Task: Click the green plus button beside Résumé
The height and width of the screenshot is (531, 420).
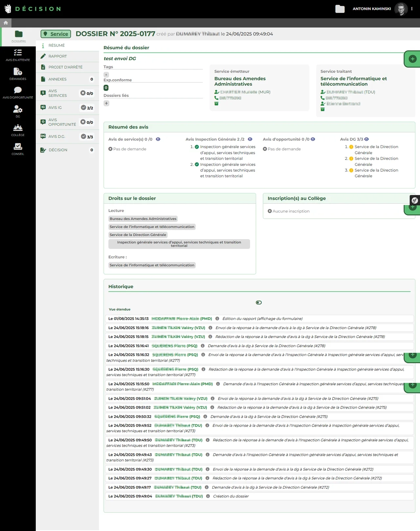Action: pyautogui.click(x=412, y=59)
